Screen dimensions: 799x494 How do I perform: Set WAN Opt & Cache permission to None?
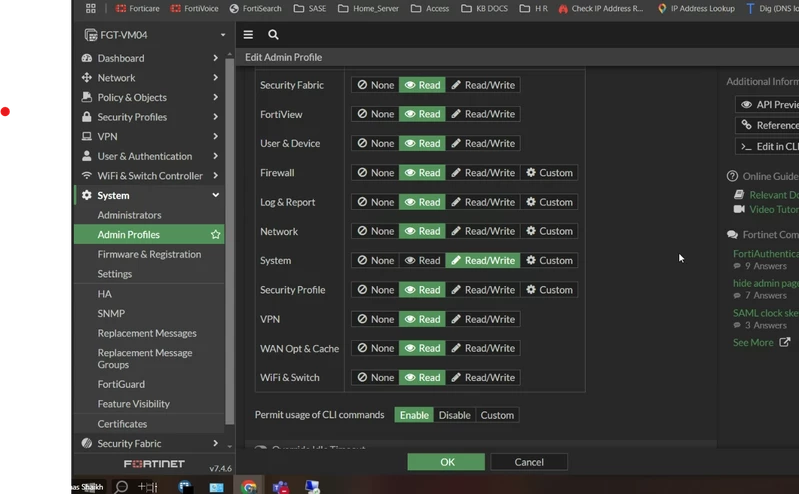tap(376, 348)
